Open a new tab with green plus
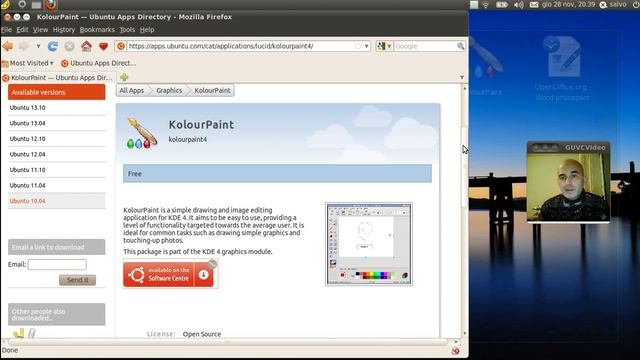The width and height of the screenshot is (640, 360). click(x=124, y=77)
